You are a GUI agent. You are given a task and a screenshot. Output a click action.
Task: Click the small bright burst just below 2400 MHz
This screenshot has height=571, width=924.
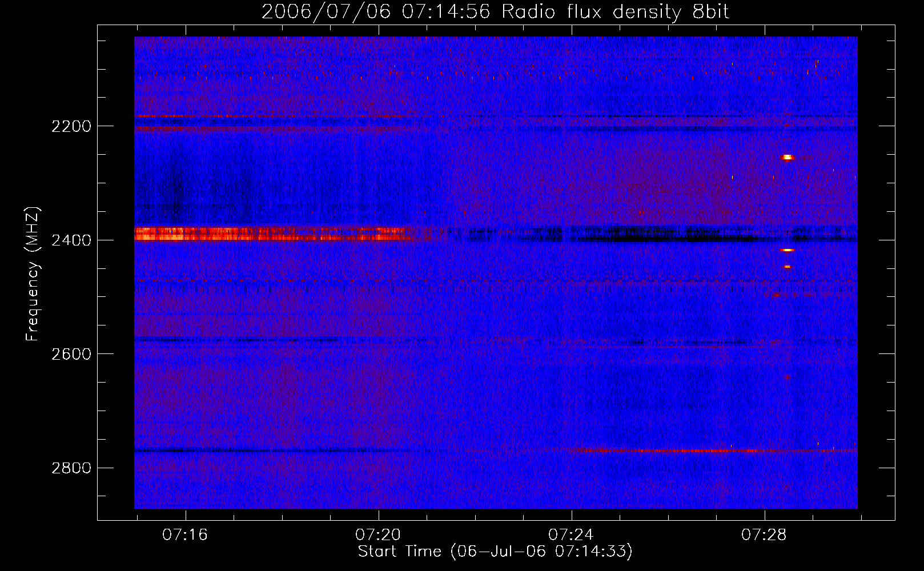click(788, 250)
